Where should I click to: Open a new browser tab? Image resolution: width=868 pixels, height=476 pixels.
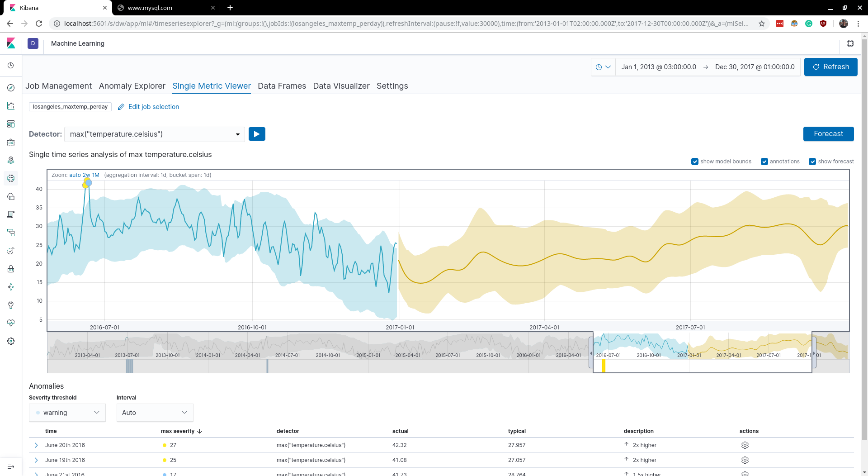[230, 8]
